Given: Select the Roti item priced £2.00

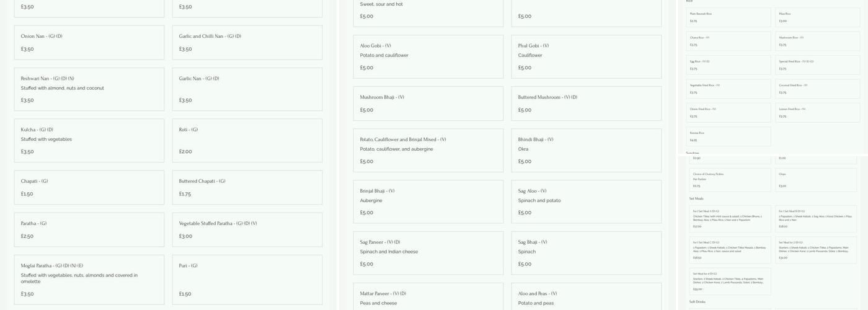Looking at the screenshot, I should pos(247,140).
